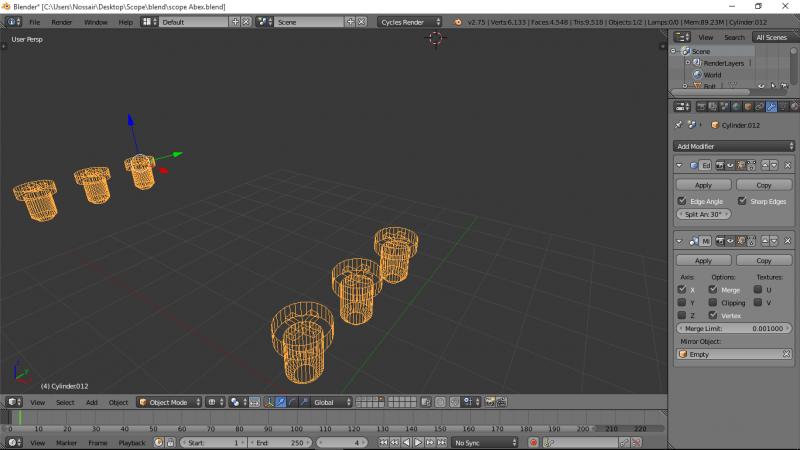Click the Object properties cube icon
This screenshot has width=800, height=450.
coord(747,106)
